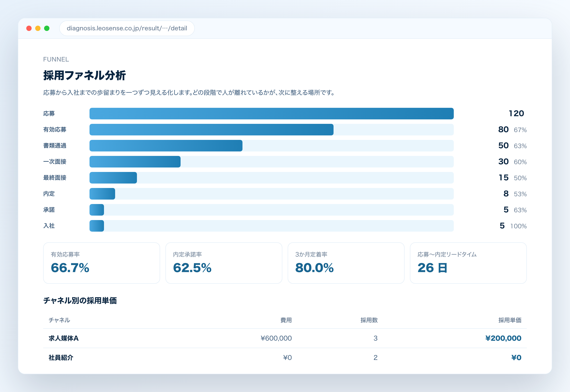Click the 入社 funnel bar

97,226
